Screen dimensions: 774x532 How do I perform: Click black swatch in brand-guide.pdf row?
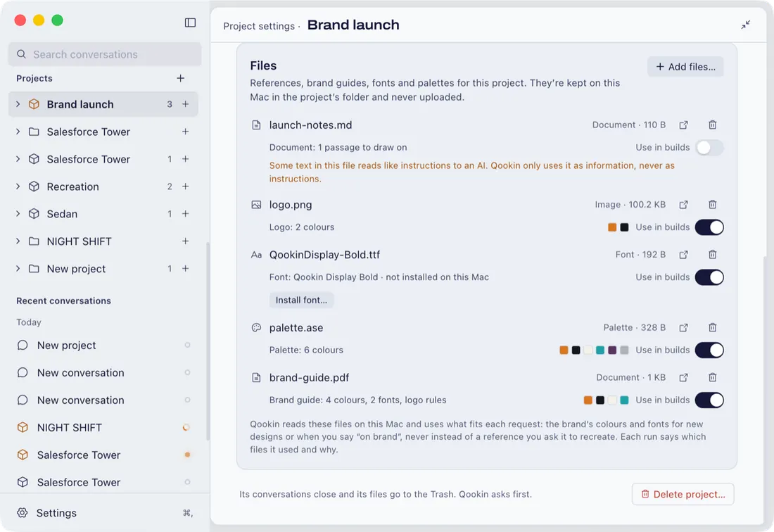tap(600, 400)
